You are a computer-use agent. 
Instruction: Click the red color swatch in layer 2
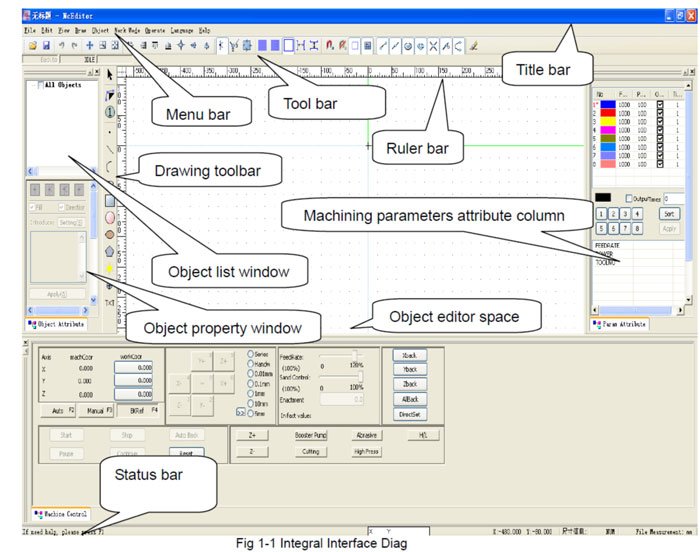point(608,113)
